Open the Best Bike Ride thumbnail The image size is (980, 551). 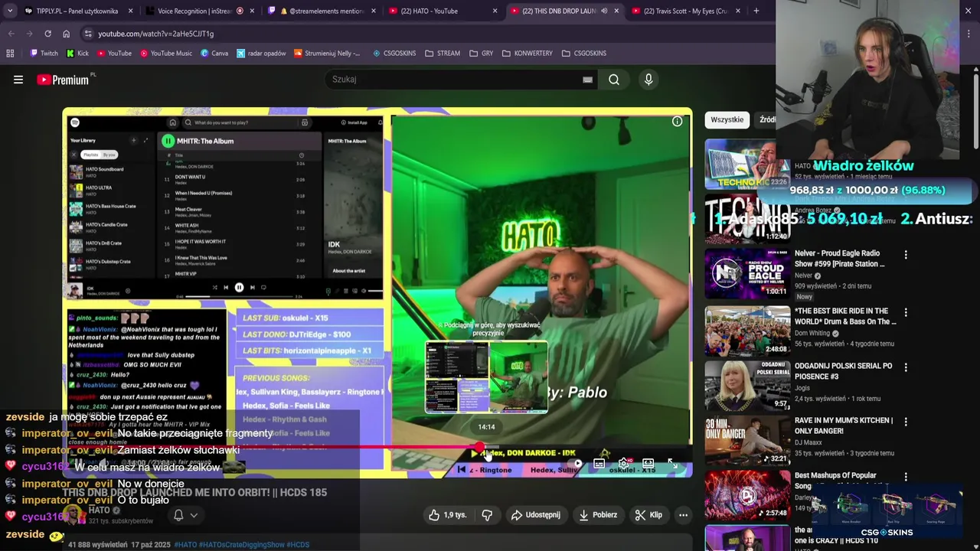[747, 331]
